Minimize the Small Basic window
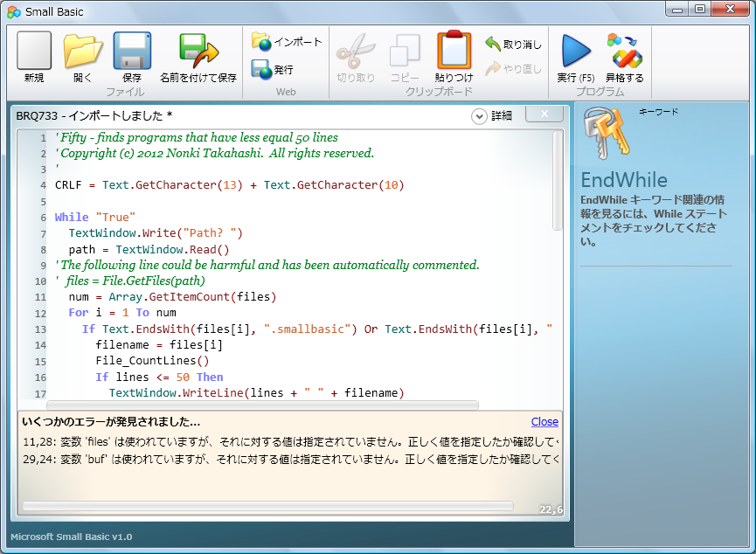 coord(677,9)
